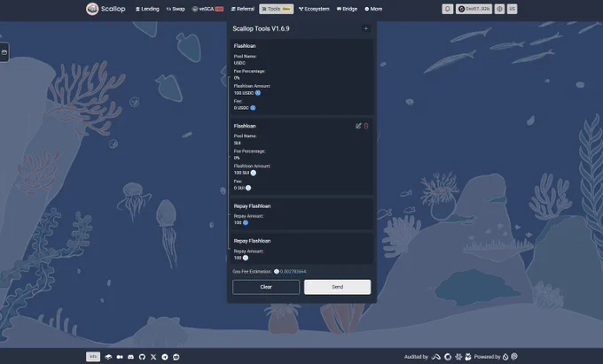Click the USDC coin icon beside 100 USDC
This screenshot has height=364, width=603.
[x=258, y=93]
